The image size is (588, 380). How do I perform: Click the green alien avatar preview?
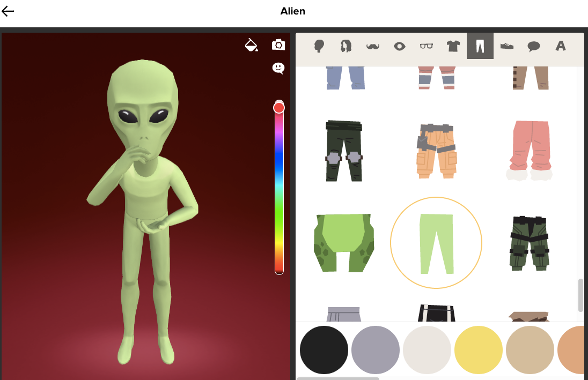(x=143, y=212)
